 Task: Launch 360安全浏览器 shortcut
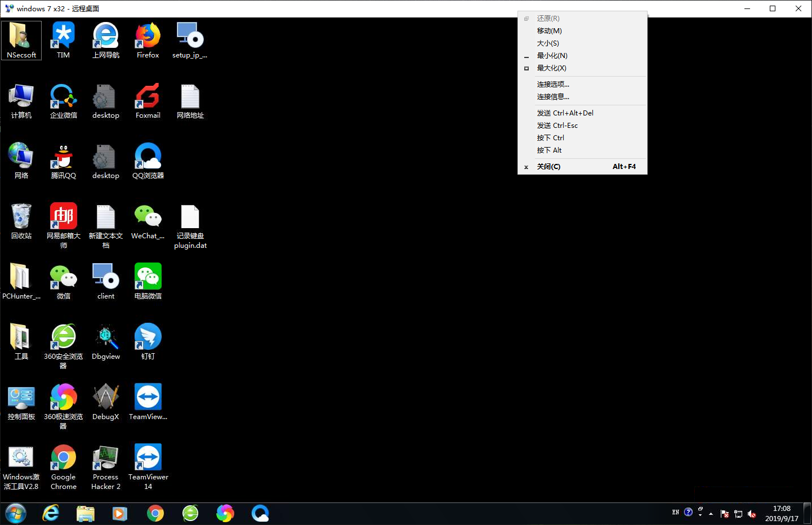pos(64,346)
